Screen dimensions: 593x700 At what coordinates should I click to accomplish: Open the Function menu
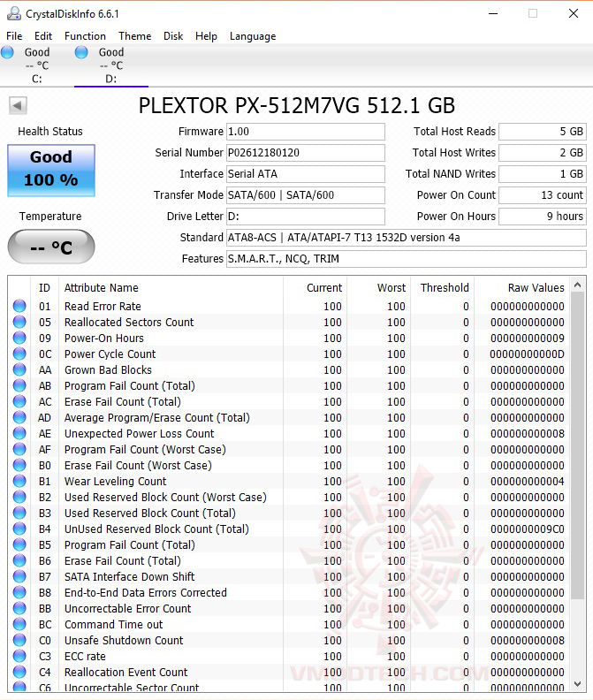(x=85, y=36)
